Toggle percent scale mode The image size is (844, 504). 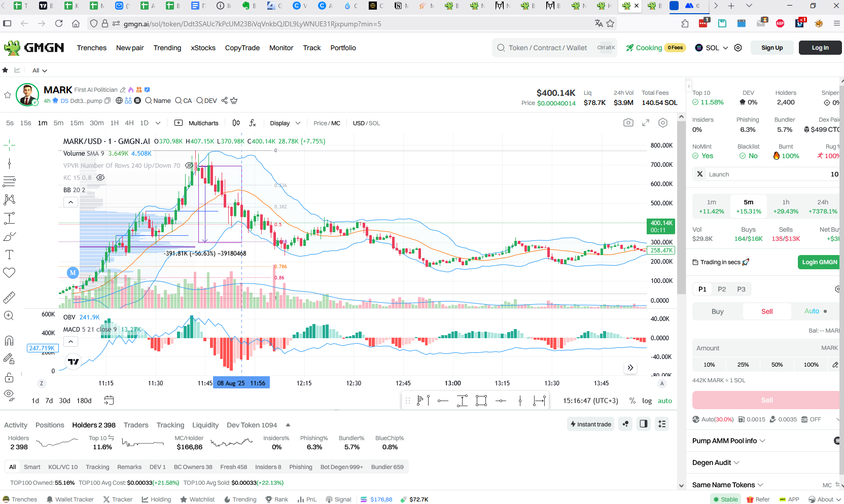(632, 401)
